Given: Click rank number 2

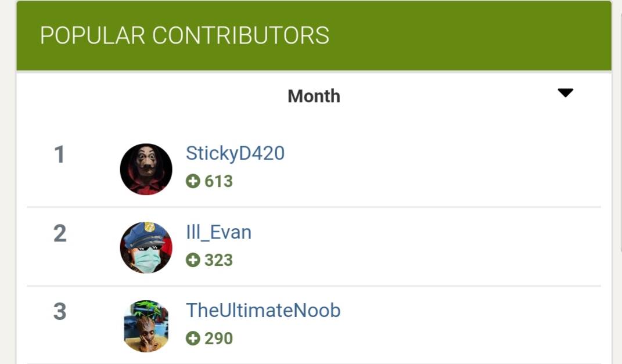Looking at the screenshot, I should point(60,233).
